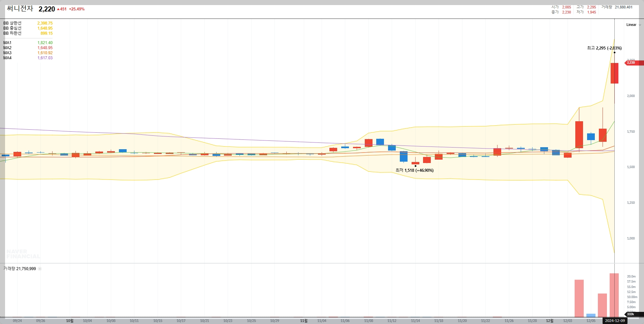Click the 저가 1,945 low price
Screen dimensions: 644x324
tap(586, 12)
